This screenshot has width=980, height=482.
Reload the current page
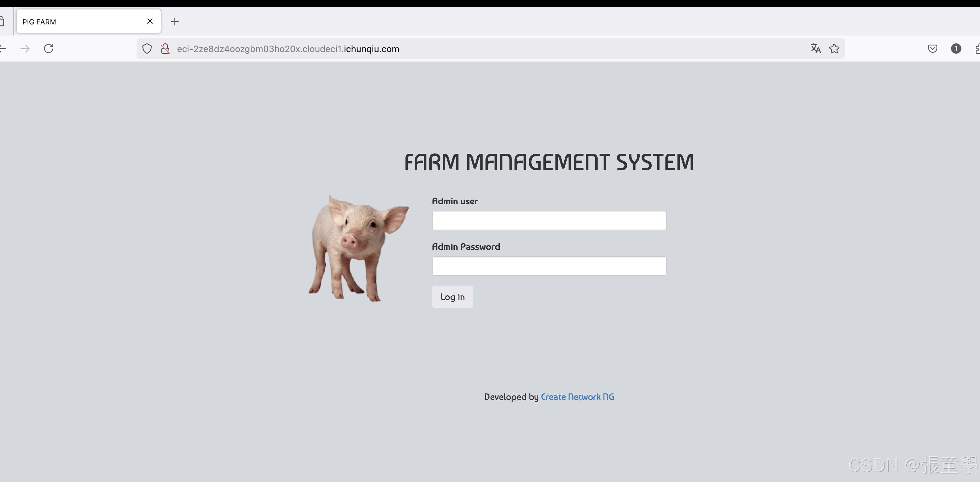tap(49, 49)
